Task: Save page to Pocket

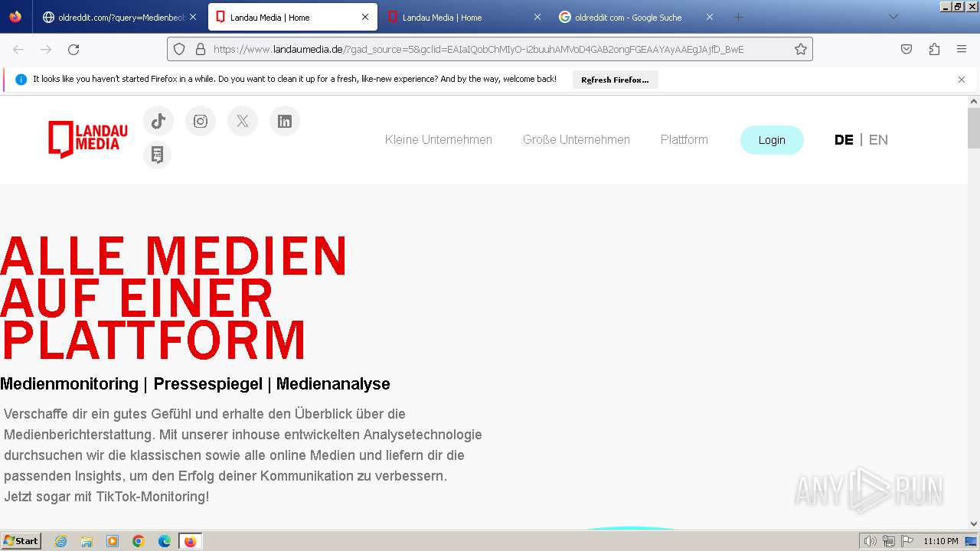Action: coord(906,49)
